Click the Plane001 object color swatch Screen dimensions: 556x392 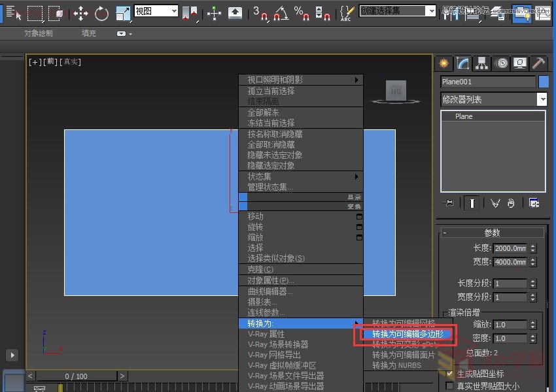[x=544, y=81]
